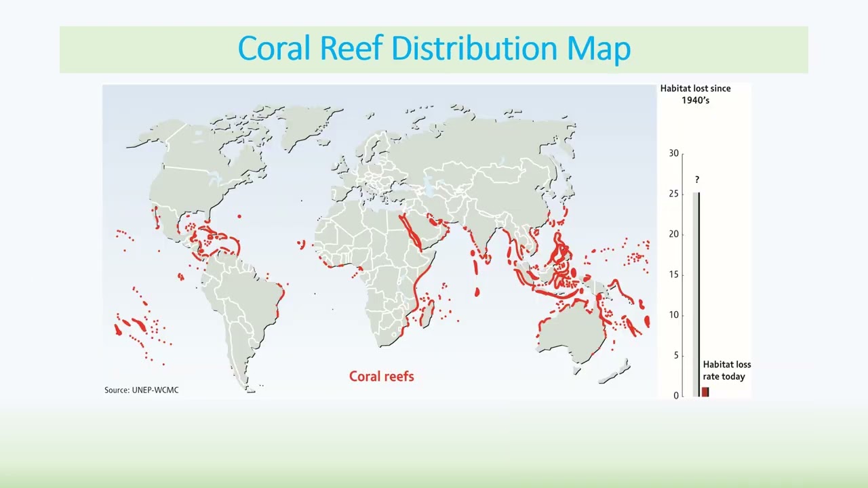Click the axis value 15

tap(673, 274)
